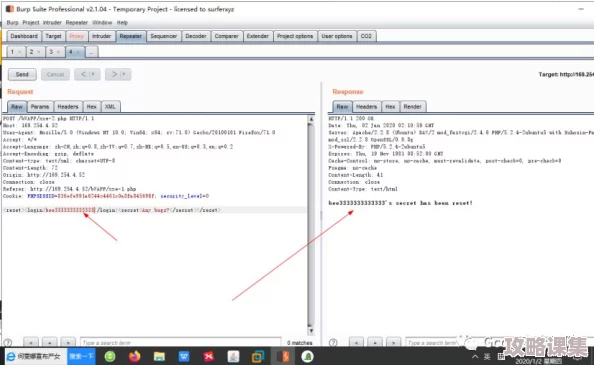Click the Cancel request button
Image resolution: width=594 pixels, height=365 pixels.
click(x=55, y=74)
